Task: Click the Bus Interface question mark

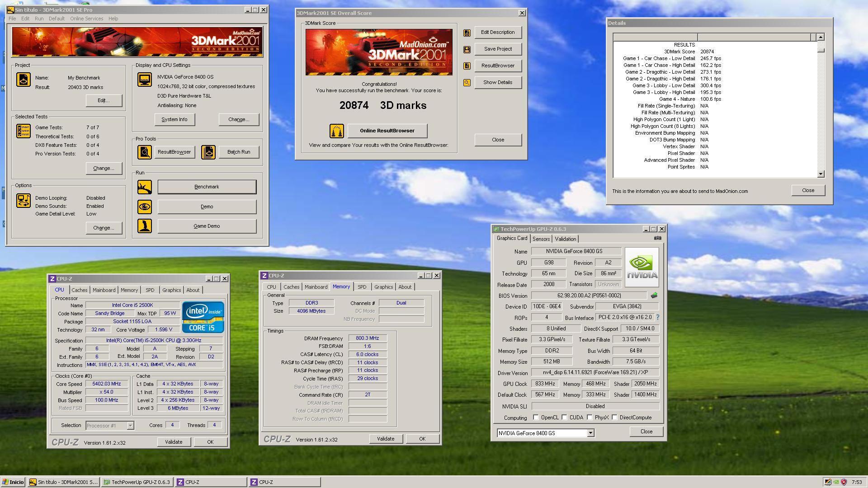Action: coord(658,317)
